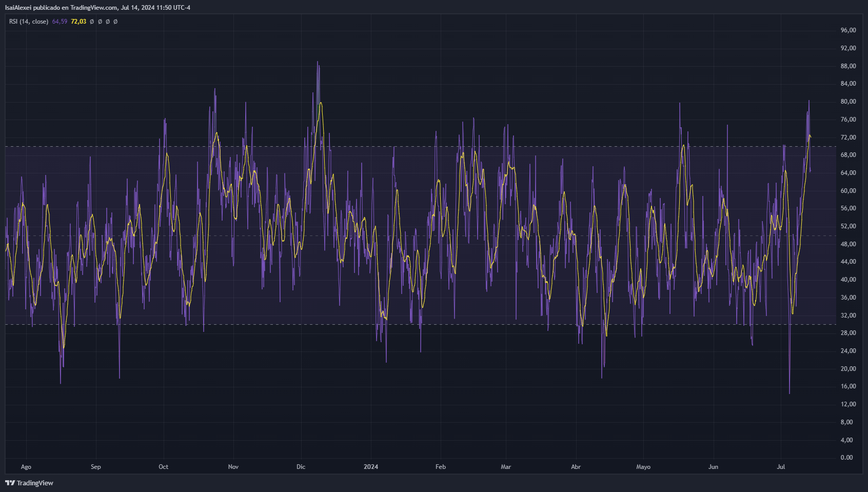Click the 92,00 scale value
868x492 pixels.
point(849,48)
